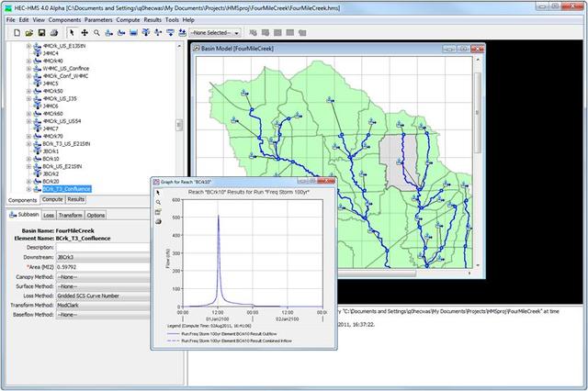Open the Transform Method ModClark dropdown

102,306
